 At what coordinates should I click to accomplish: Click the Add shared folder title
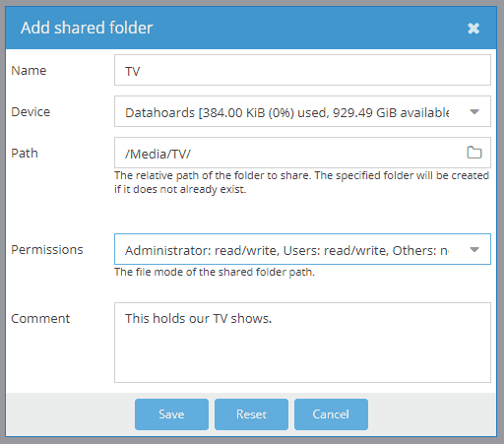coord(87,28)
